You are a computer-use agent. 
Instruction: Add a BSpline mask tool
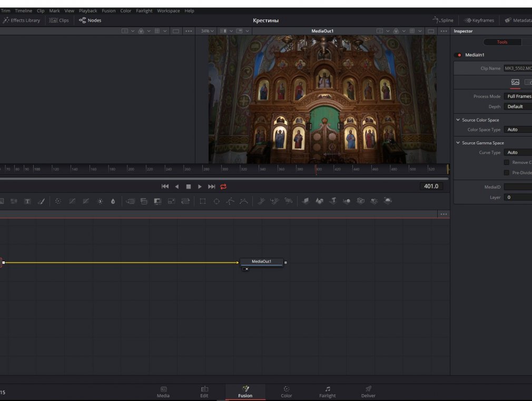click(x=243, y=201)
